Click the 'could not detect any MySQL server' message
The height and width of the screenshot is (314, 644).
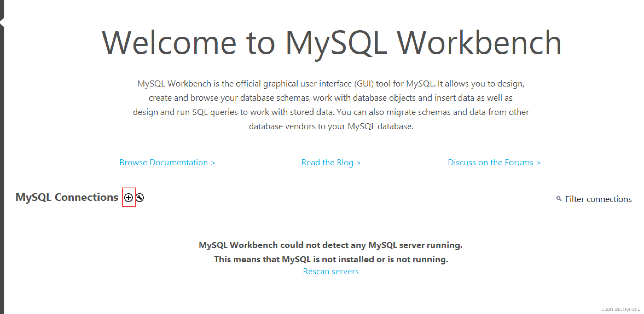(330, 245)
